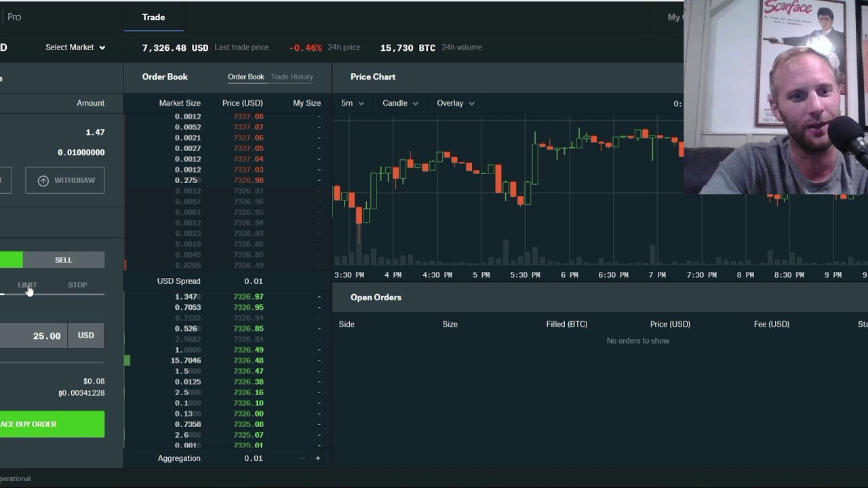The width and height of the screenshot is (868, 488).
Task: Select the LIMIT order type
Action: pos(27,285)
